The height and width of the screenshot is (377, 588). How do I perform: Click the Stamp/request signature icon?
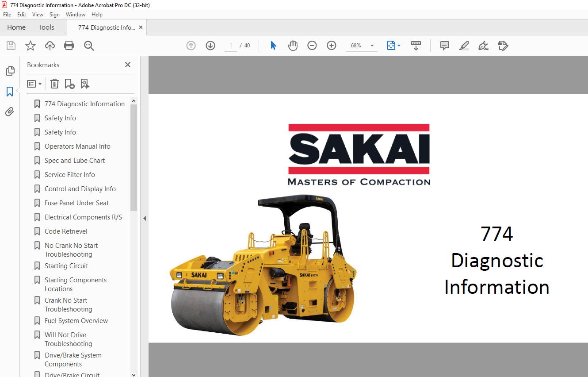click(503, 46)
